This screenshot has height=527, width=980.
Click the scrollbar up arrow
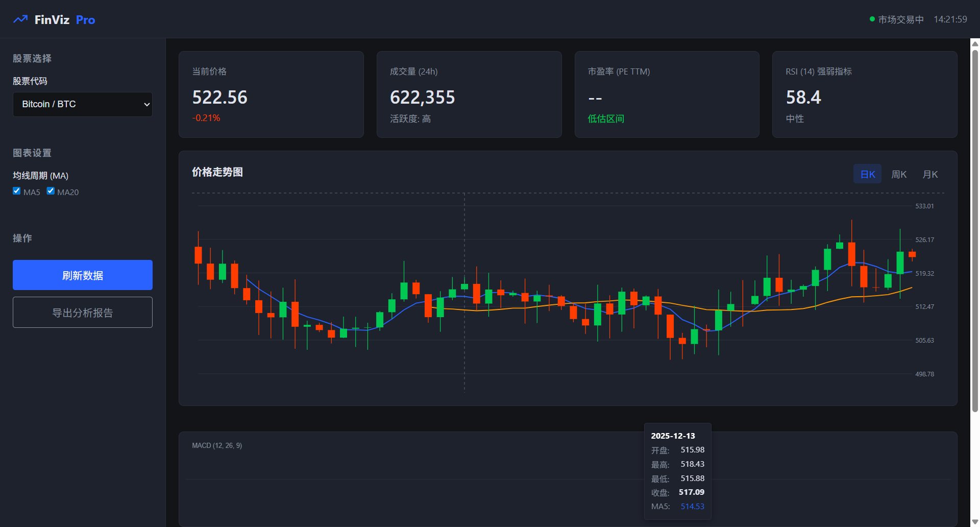975,44
